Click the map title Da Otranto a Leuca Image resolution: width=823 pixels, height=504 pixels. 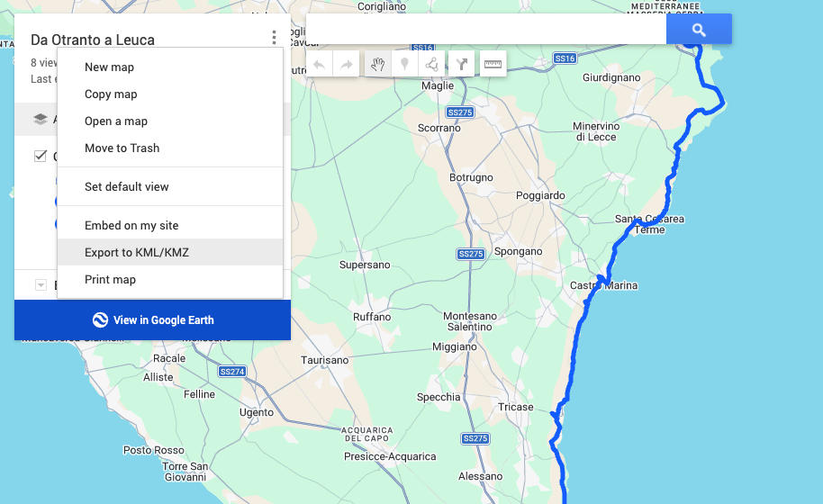[93, 40]
